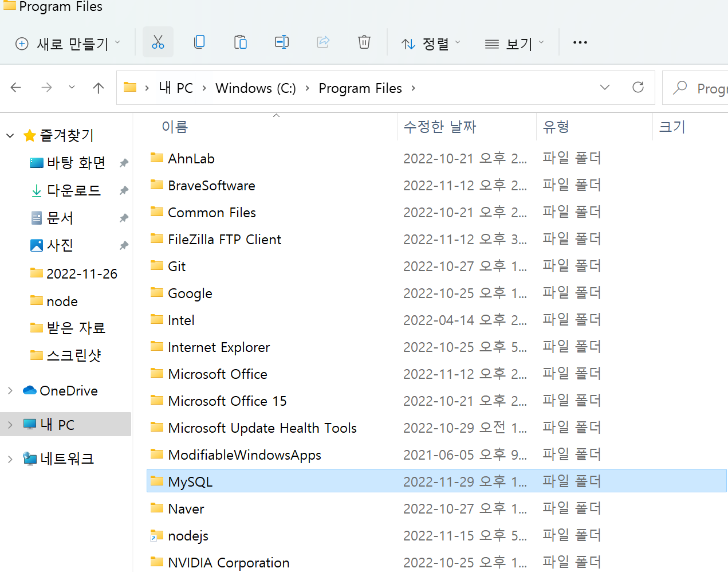The width and height of the screenshot is (728, 572).
Task: Click chevron after Program Files breadcrumb
Action: [x=413, y=88]
